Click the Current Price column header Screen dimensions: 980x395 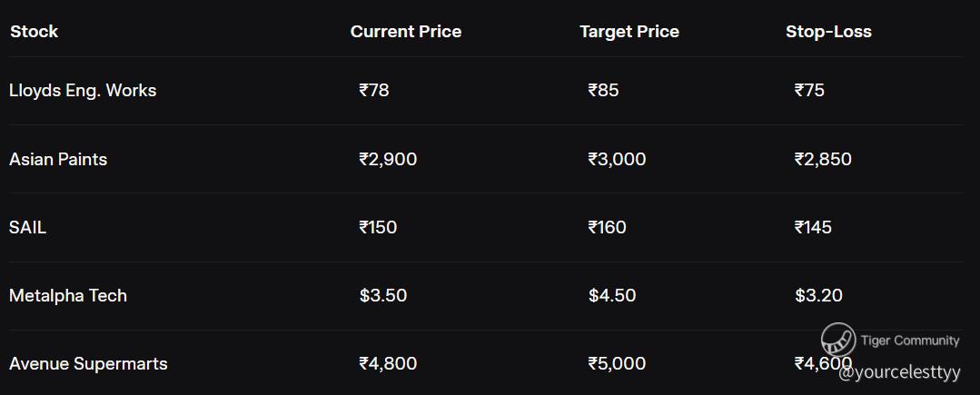[406, 32]
